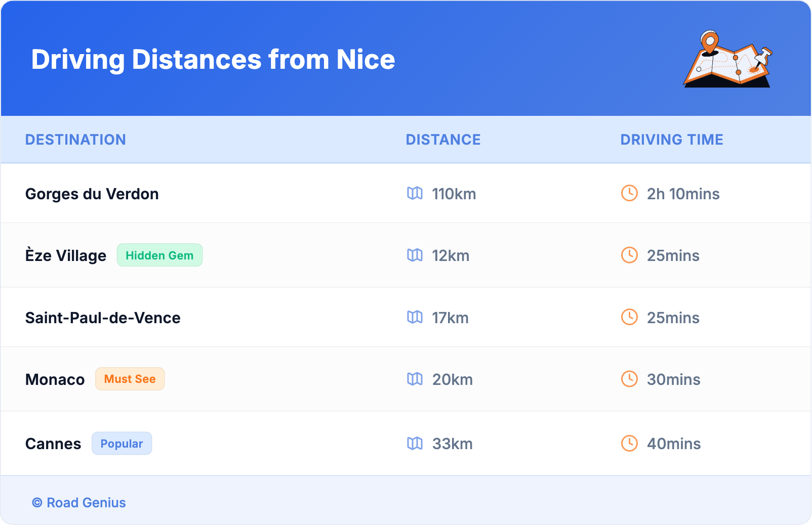
Task: Open the Road Genius copyright link
Action: 79,503
